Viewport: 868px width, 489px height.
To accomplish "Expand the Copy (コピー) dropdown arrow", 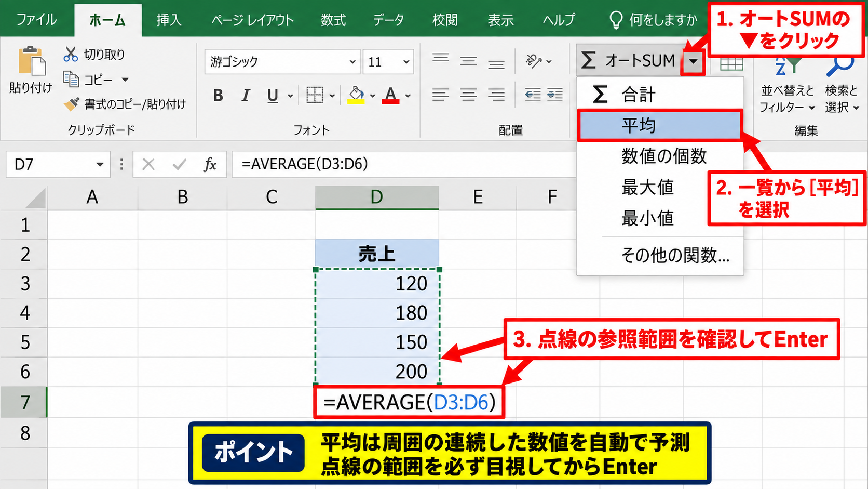I will [x=125, y=80].
